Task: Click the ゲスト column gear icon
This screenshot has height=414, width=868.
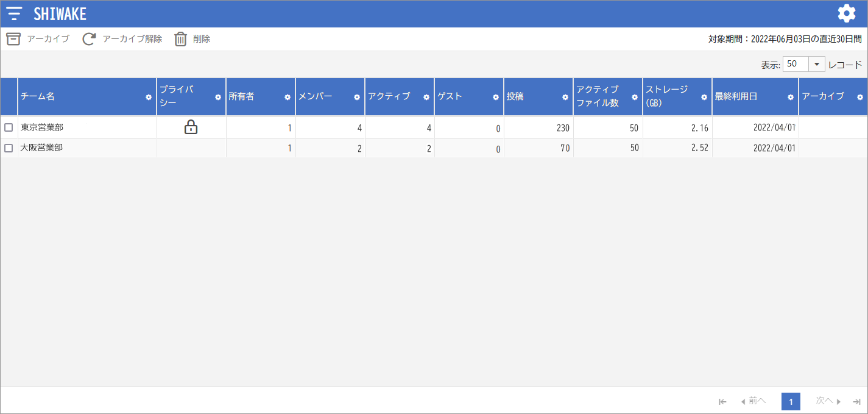Action: coord(495,96)
